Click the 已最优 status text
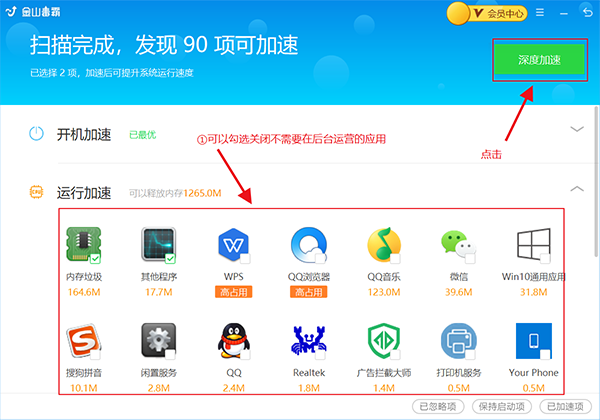The image size is (600, 420). [x=143, y=135]
